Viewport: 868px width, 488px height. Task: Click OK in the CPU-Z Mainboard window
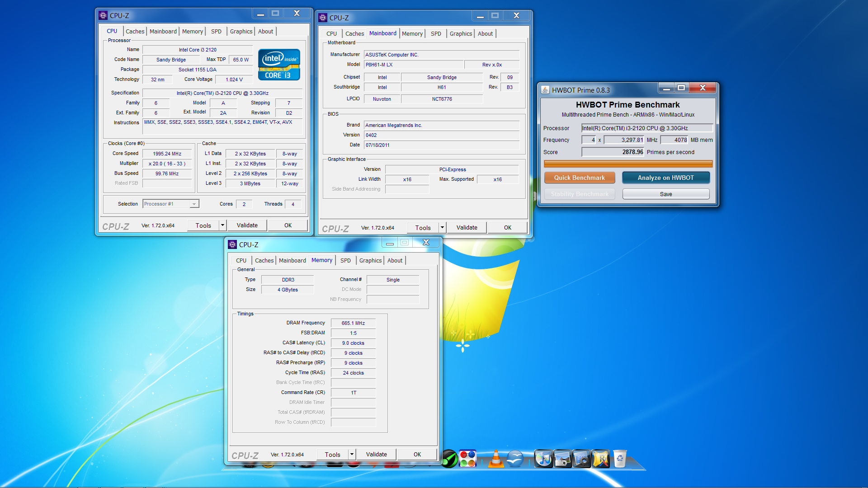coord(508,227)
